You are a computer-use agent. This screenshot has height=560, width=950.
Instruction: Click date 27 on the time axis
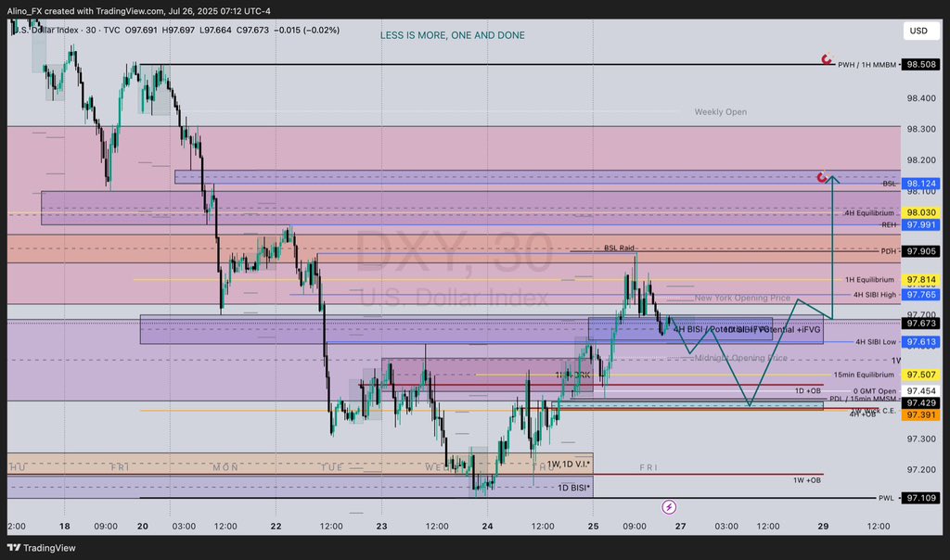(681, 526)
